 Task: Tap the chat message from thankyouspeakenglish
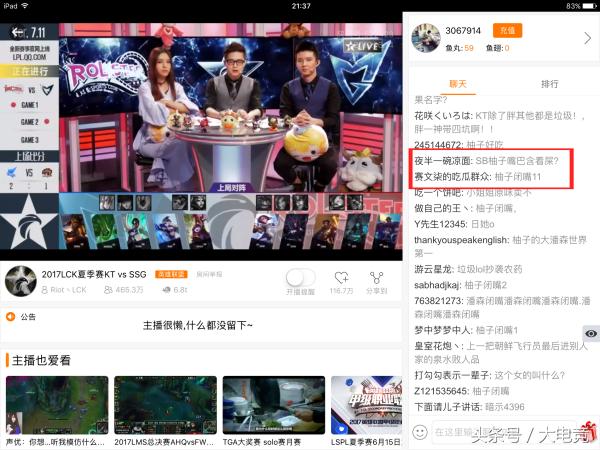pyautogui.click(x=501, y=246)
